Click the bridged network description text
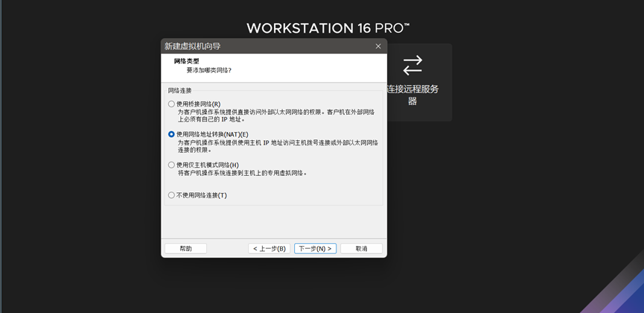The height and width of the screenshot is (313, 644). [276, 116]
